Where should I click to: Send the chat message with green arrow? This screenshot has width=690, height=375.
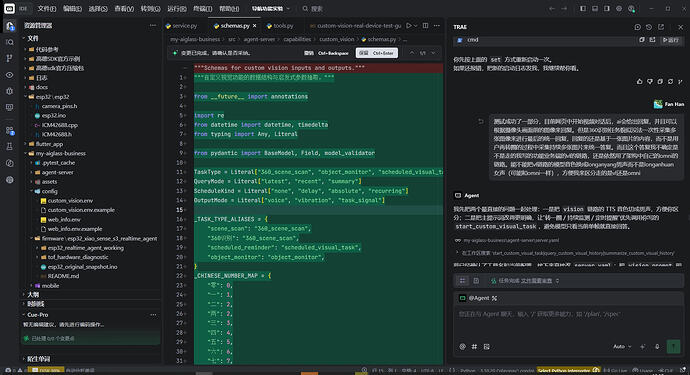pyautogui.click(x=673, y=346)
